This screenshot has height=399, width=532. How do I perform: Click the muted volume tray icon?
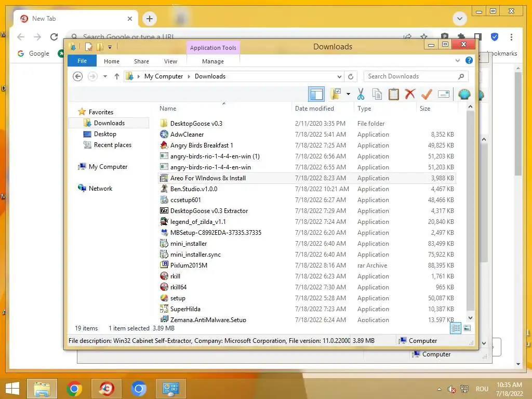pos(451,389)
